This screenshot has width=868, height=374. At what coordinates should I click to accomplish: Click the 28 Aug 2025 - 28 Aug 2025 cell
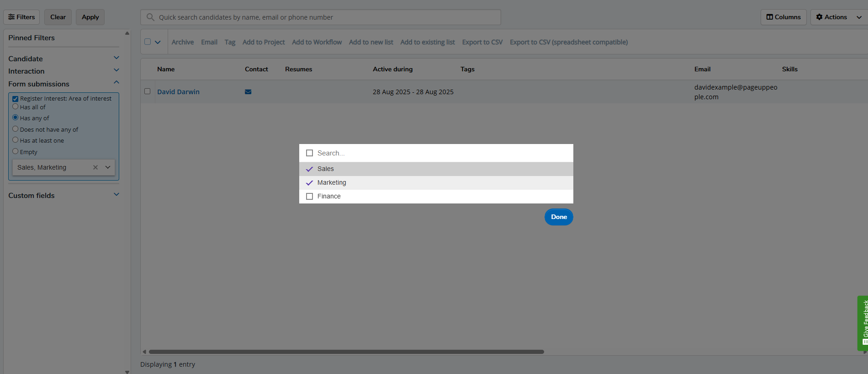coord(413,92)
